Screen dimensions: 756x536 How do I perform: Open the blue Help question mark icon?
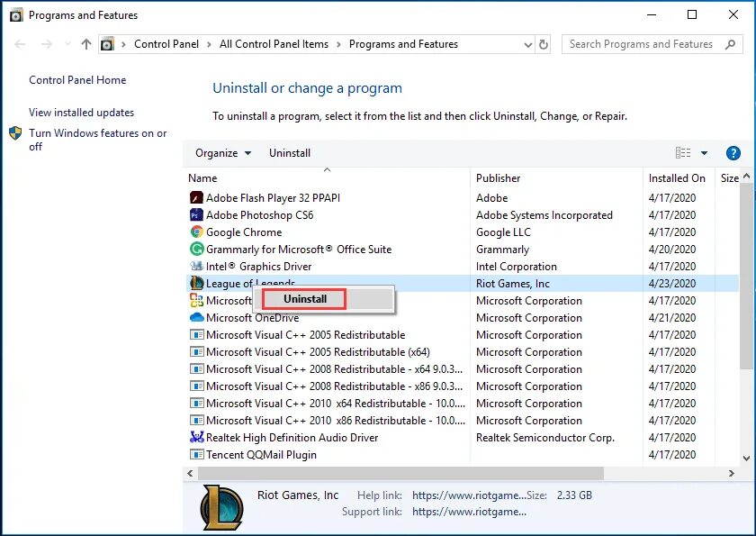[x=733, y=153]
